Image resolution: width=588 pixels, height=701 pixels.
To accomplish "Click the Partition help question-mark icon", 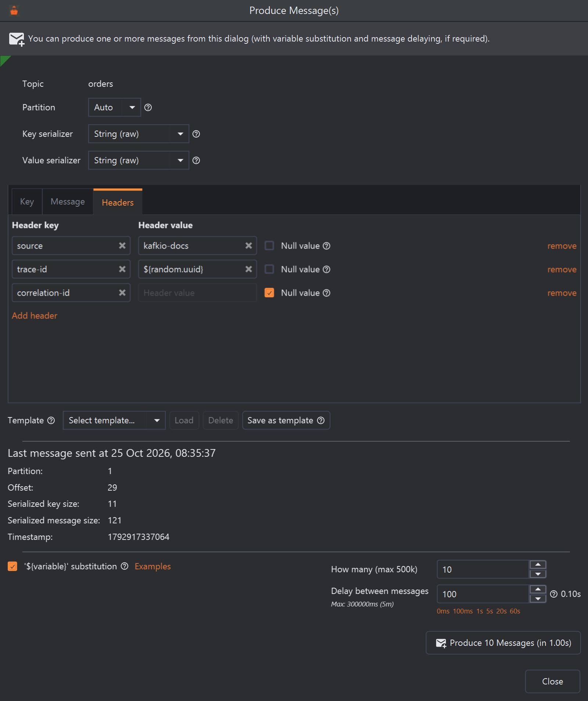I will (148, 107).
